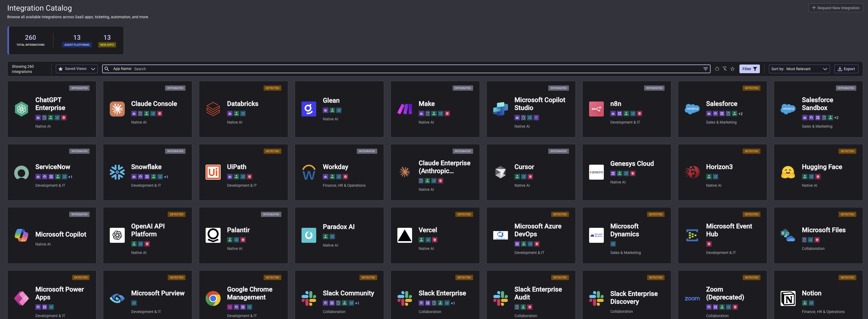Click the Slack Enterprise Discovery card title

point(634,298)
